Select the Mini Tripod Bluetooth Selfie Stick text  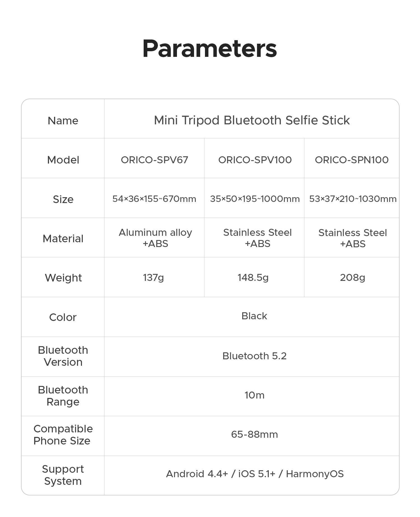point(252,120)
